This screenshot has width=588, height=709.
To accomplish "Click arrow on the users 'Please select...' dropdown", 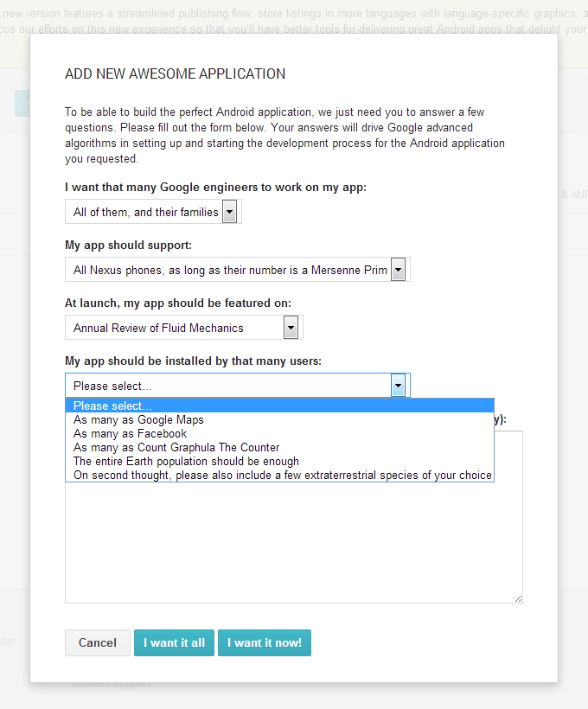I will coord(398,386).
